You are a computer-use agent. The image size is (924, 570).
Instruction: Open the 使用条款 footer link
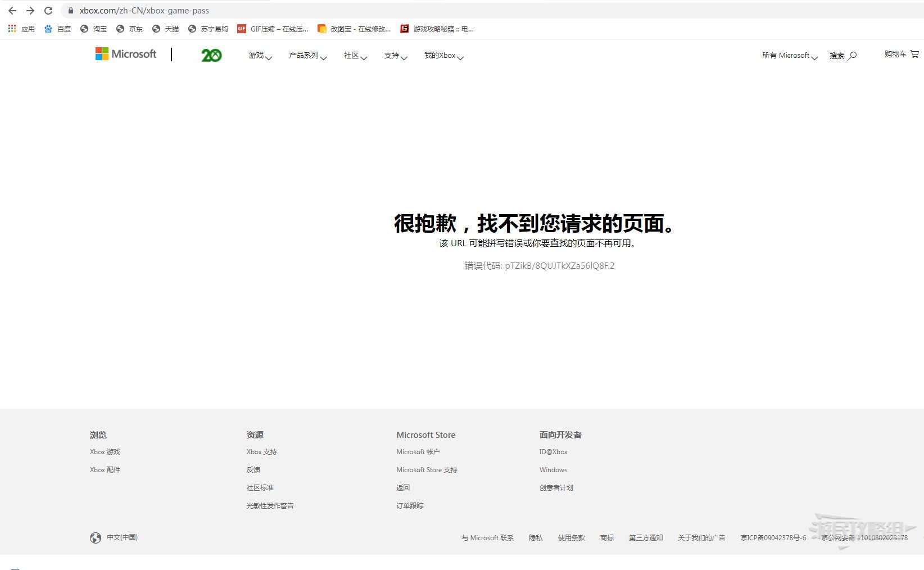click(x=572, y=538)
